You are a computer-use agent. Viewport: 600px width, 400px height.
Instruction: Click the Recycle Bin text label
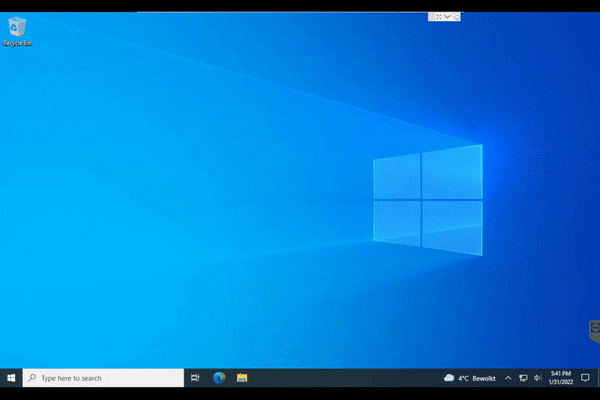tap(17, 44)
